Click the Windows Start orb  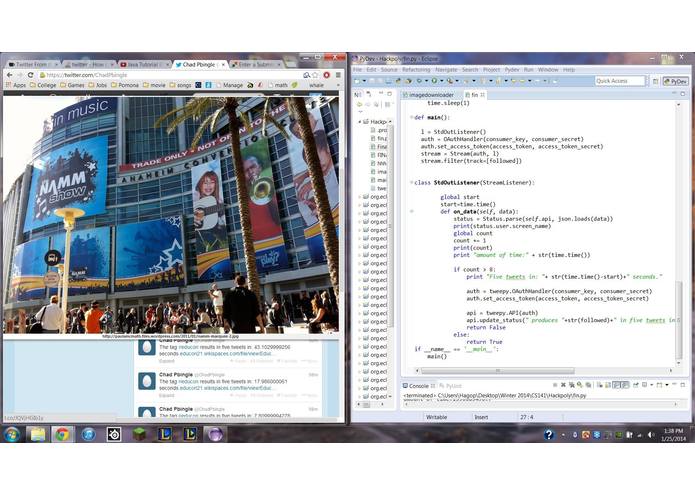(11, 434)
